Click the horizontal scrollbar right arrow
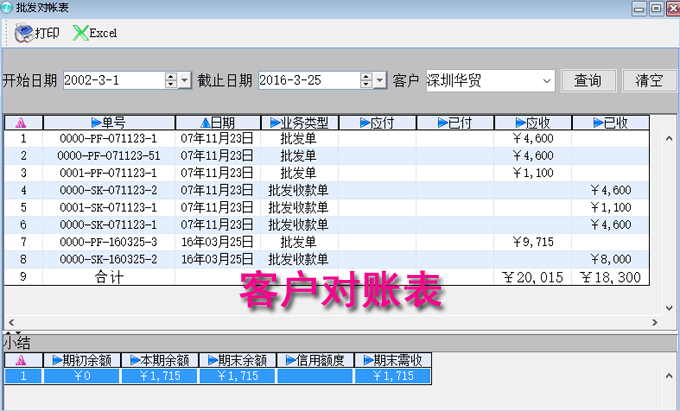 (x=655, y=323)
